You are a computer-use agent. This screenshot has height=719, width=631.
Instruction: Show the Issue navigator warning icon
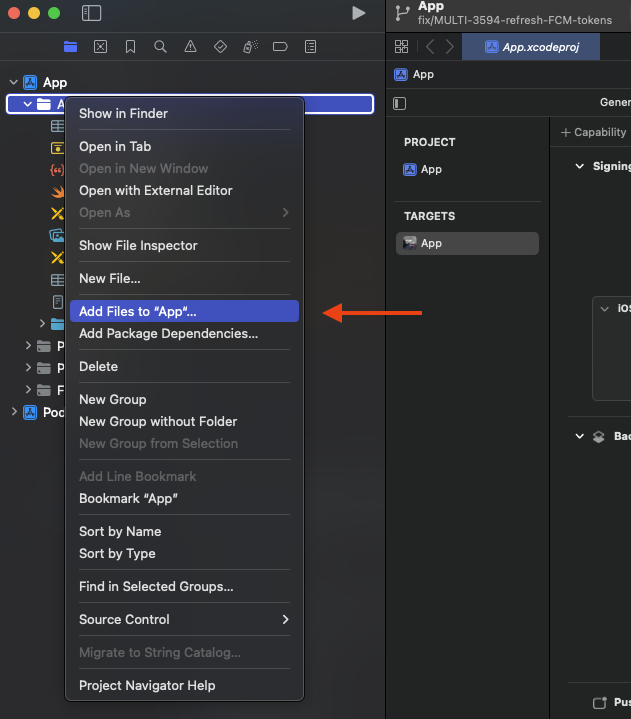[190, 47]
